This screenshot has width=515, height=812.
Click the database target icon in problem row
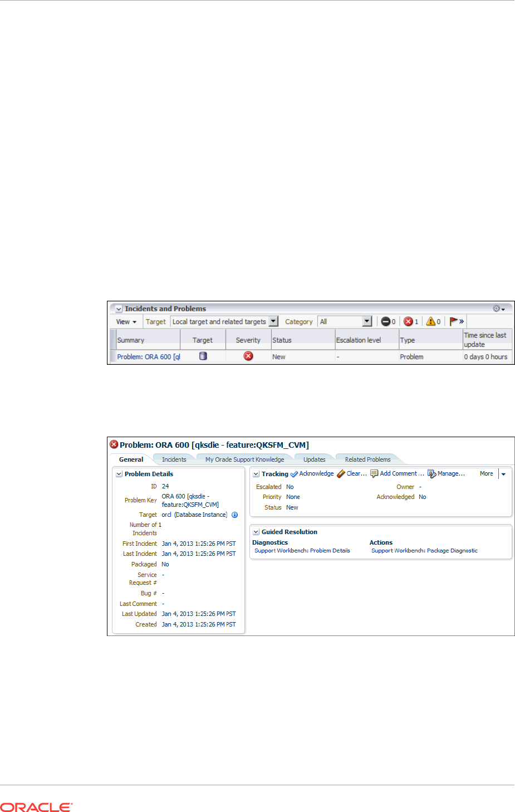point(203,356)
